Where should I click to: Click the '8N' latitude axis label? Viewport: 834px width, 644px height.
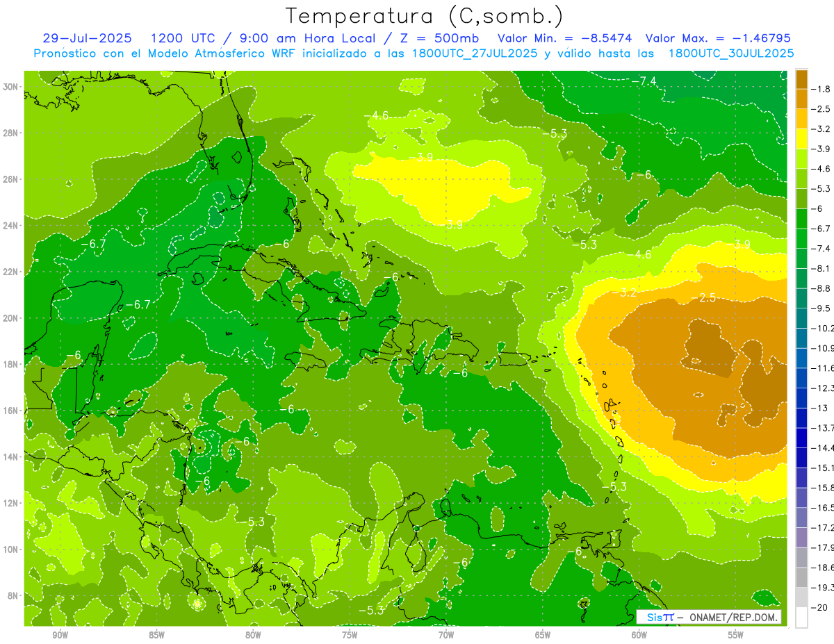(x=13, y=595)
